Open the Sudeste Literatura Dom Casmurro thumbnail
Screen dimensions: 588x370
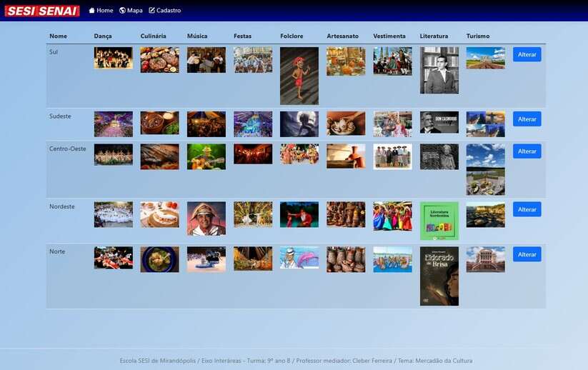click(x=439, y=122)
